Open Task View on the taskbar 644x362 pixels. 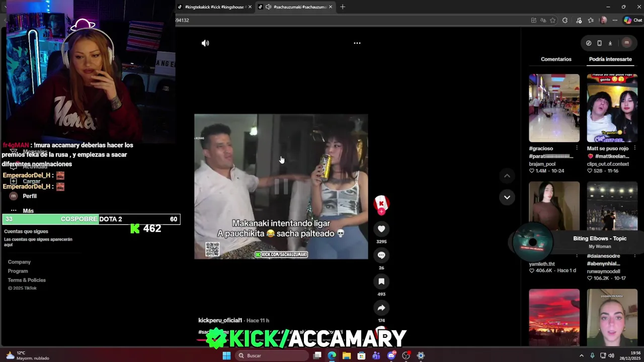tap(317, 355)
